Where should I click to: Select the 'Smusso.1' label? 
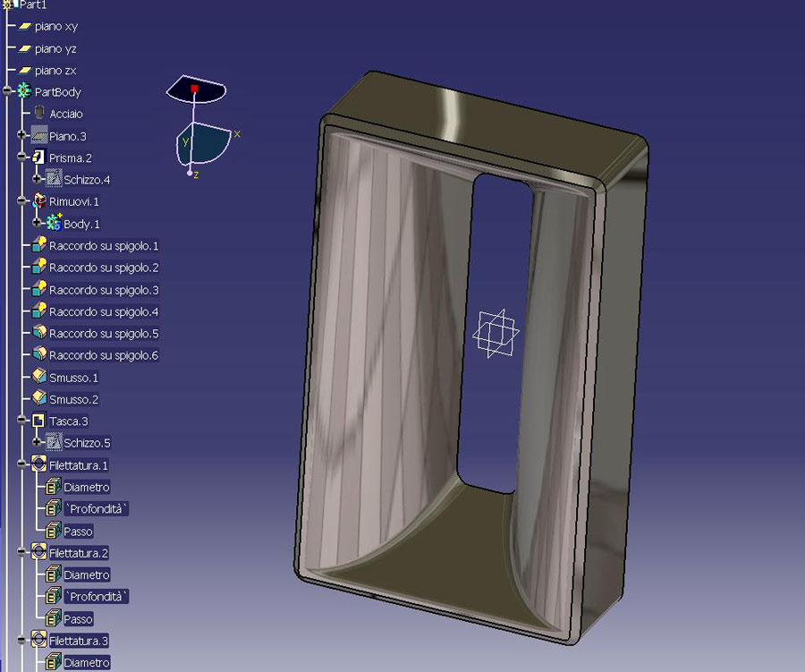[73, 378]
